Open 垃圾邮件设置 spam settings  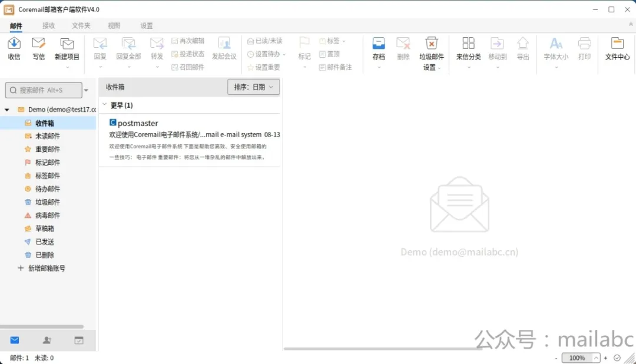(432, 53)
